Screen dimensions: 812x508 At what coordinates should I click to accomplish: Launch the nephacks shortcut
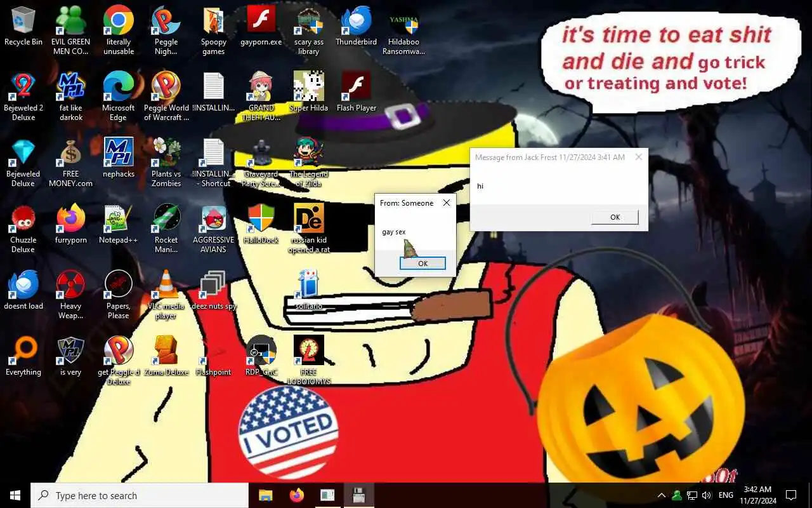tap(119, 159)
